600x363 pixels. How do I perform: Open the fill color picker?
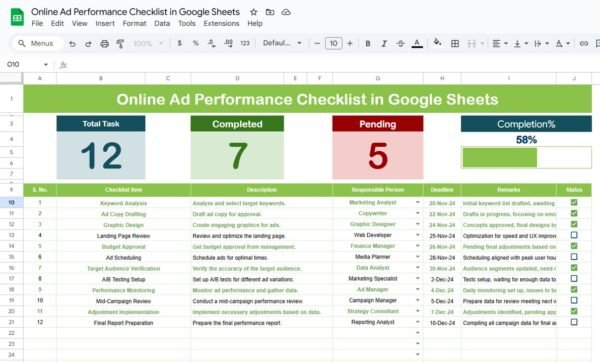(437, 43)
